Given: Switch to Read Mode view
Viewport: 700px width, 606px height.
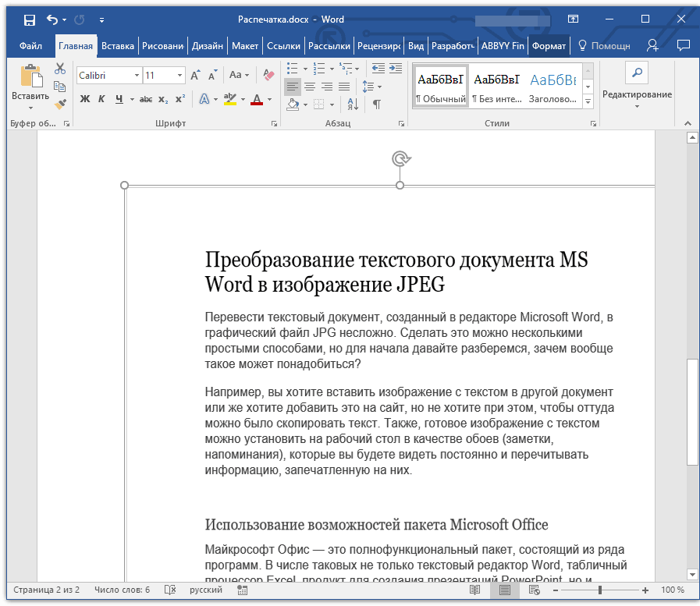Looking at the screenshot, I should (474, 590).
